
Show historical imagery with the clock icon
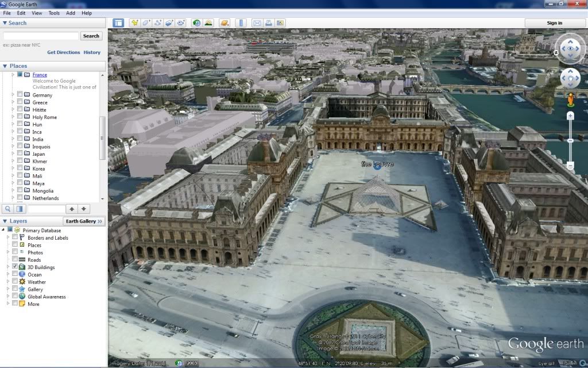point(196,23)
